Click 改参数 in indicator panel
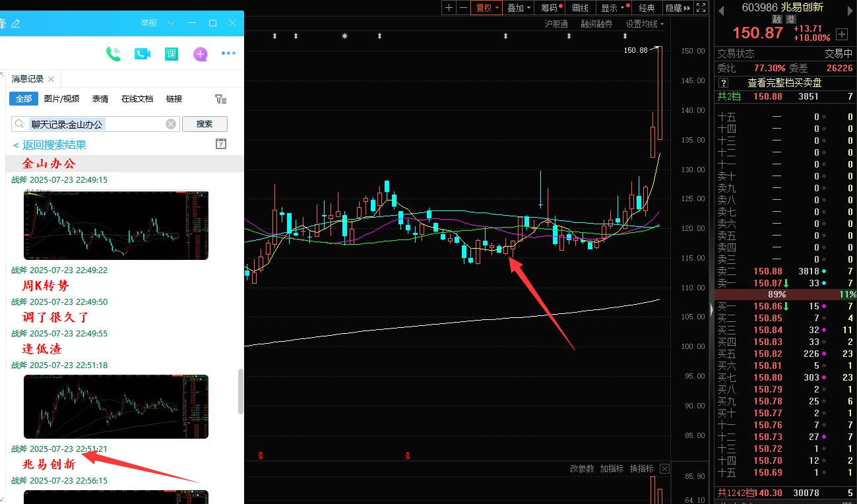This screenshot has height=504, width=857. tap(583, 469)
